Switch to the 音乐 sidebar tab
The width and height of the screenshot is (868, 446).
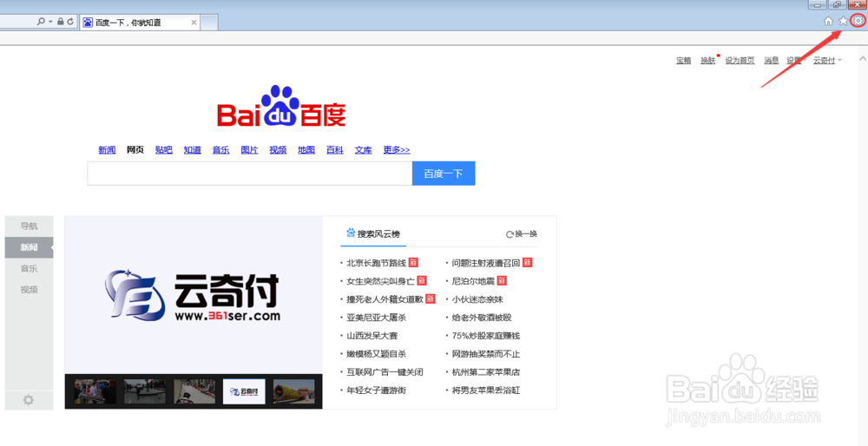tap(30, 268)
